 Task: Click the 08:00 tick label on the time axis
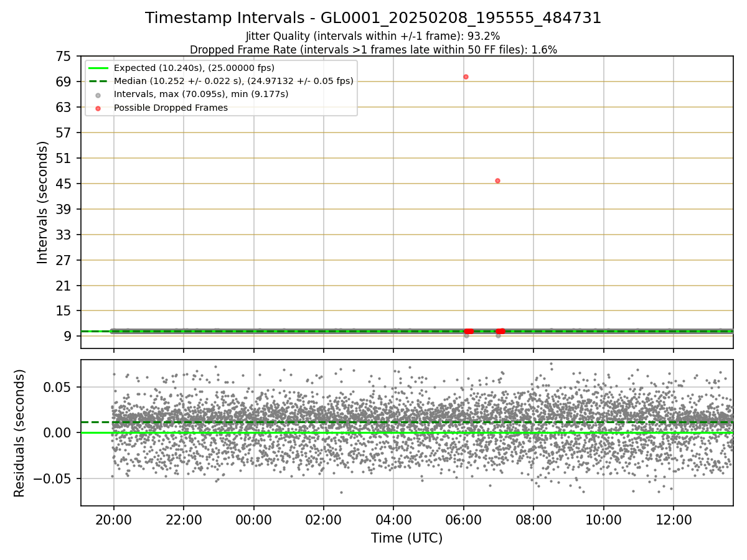tap(533, 520)
